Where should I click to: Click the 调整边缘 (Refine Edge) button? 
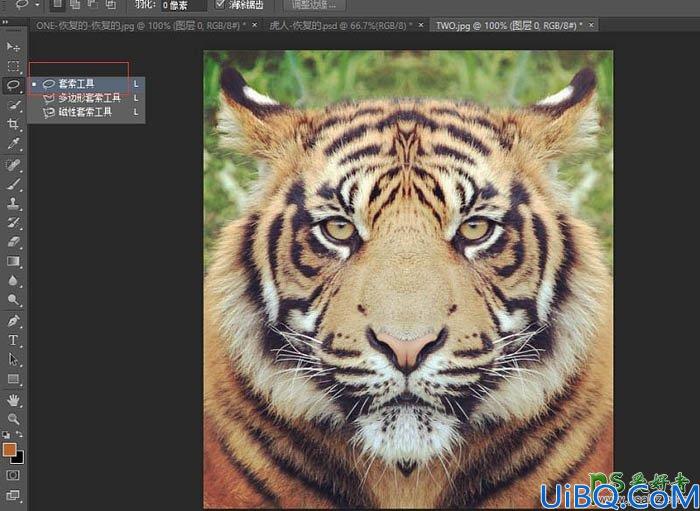click(315, 5)
